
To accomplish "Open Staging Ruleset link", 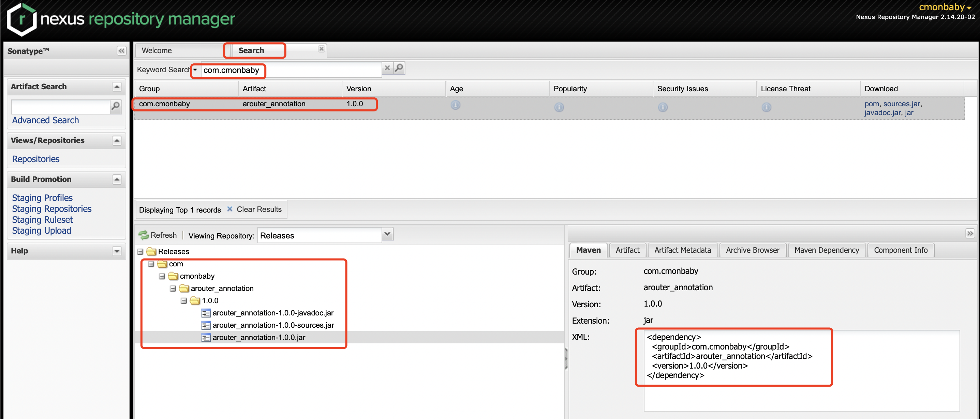I will point(43,220).
